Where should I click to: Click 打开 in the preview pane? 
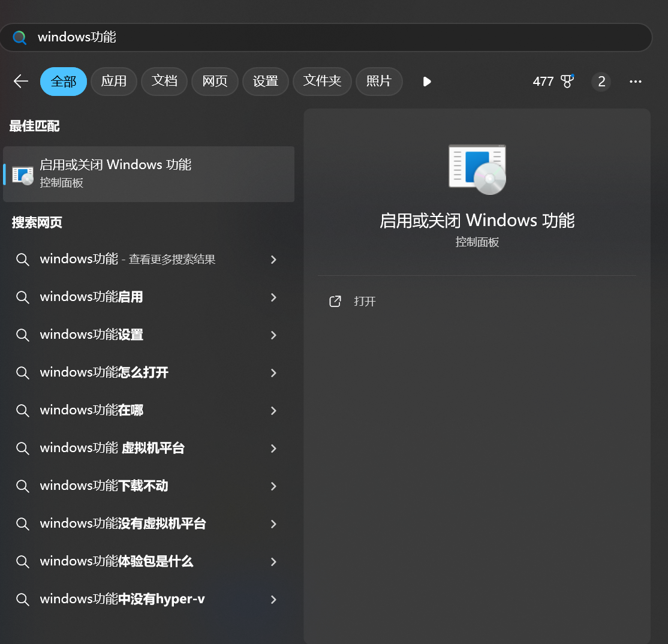click(365, 302)
